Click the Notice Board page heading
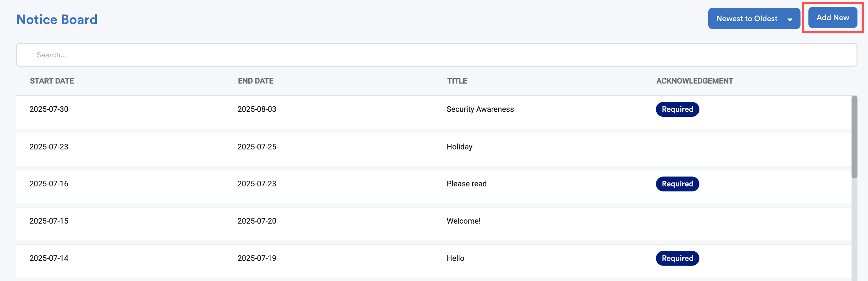Screen dimensions: 868x281 click(57, 20)
